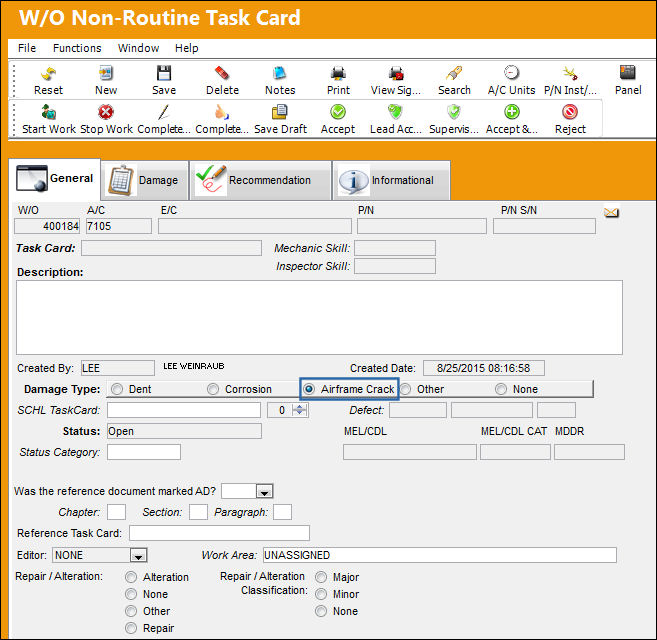
Task: Switch to the Damage tab
Action: tap(145, 180)
